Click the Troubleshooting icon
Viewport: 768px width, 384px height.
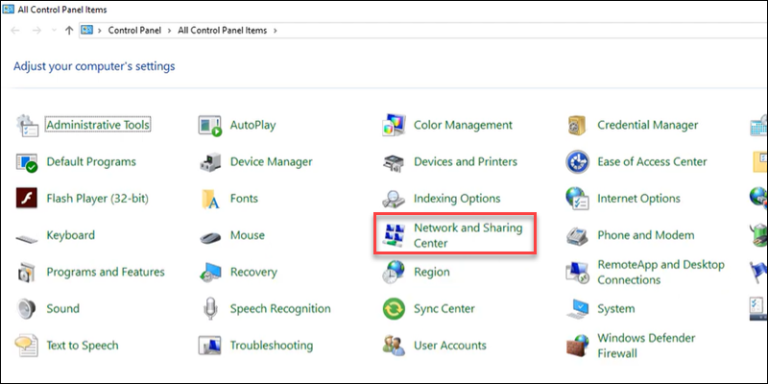pos(210,346)
